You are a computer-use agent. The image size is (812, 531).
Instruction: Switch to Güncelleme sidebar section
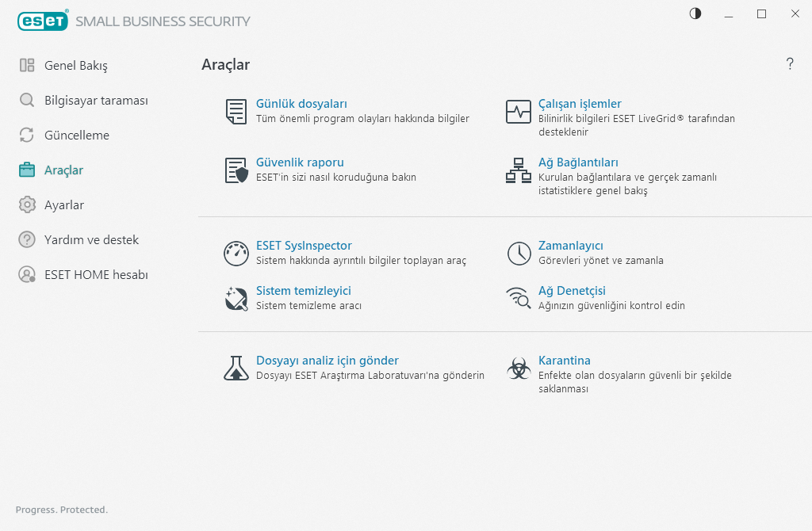click(76, 136)
